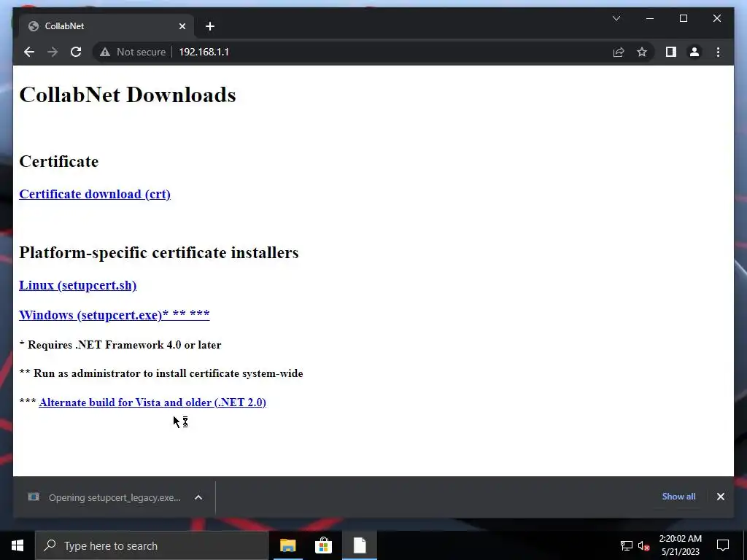Download the Windows setupcert.exe installer
This screenshot has height=560, width=747.
[115, 315]
